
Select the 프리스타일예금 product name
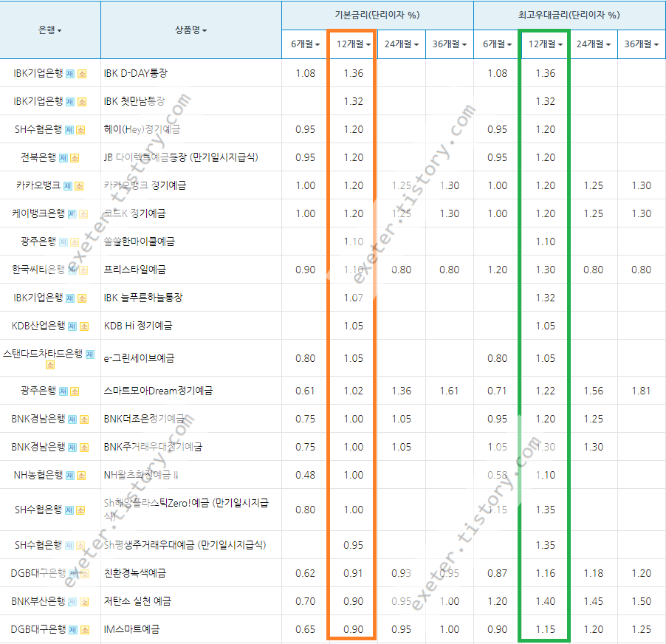pos(135,270)
